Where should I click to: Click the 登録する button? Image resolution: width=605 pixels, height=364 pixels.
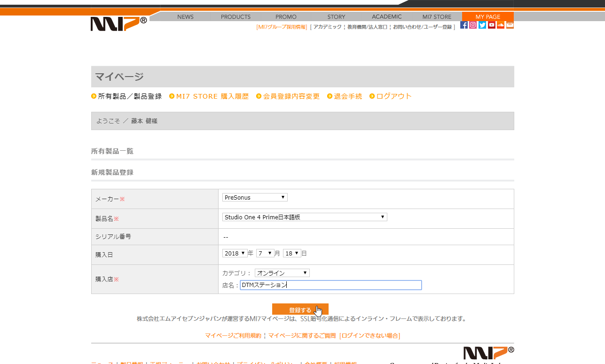point(300,310)
